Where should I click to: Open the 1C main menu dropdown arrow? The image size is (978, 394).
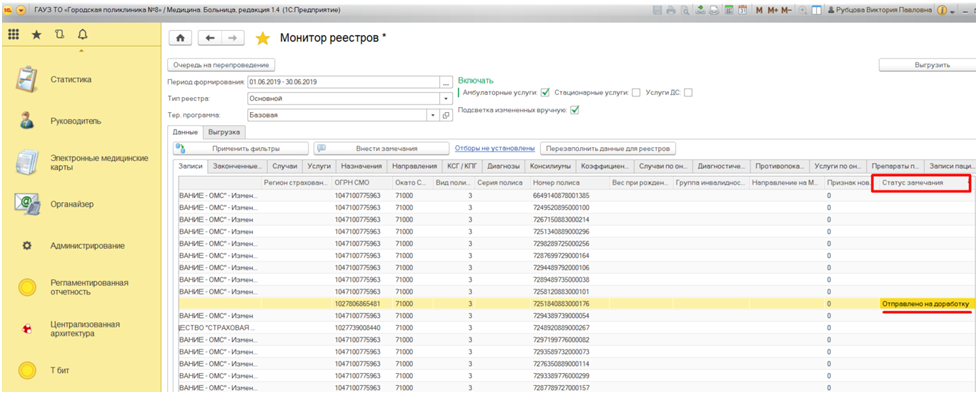click(22, 11)
